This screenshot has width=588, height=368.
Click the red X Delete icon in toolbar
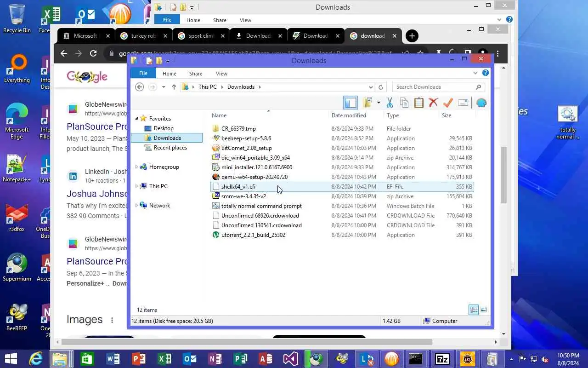(433, 103)
